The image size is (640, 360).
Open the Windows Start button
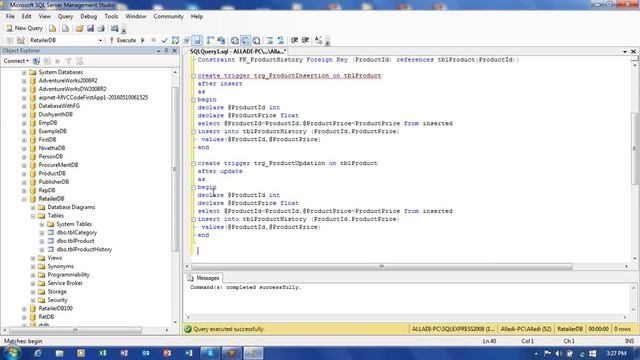[11, 353]
